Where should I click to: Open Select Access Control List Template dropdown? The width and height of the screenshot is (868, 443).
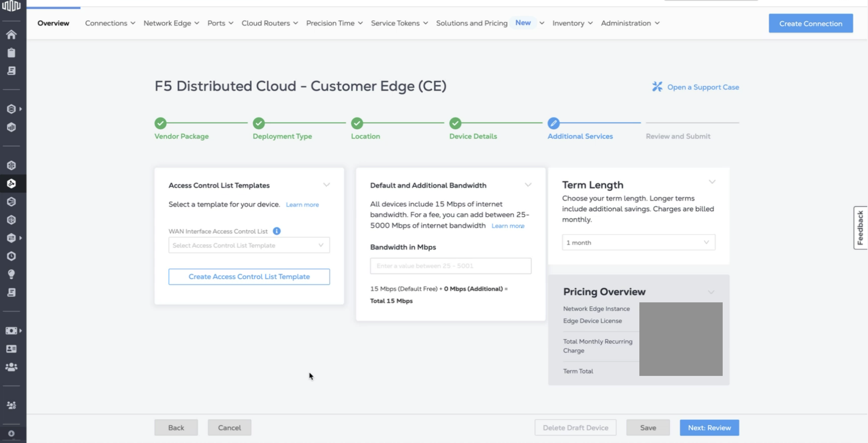(249, 245)
